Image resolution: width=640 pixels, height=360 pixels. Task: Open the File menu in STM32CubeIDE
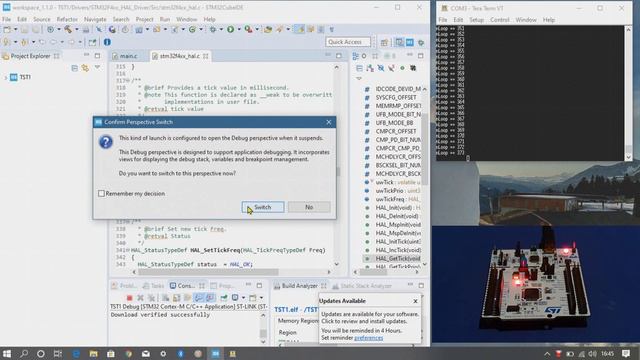tap(7, 19)
